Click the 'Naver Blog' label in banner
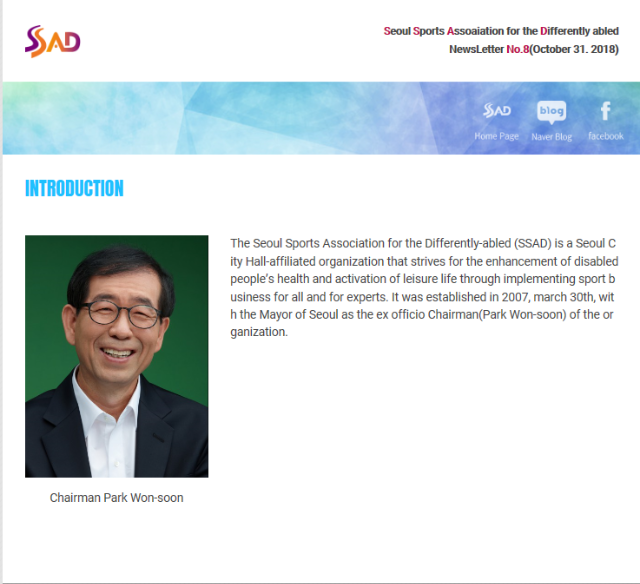 click(x=551, y=136)
